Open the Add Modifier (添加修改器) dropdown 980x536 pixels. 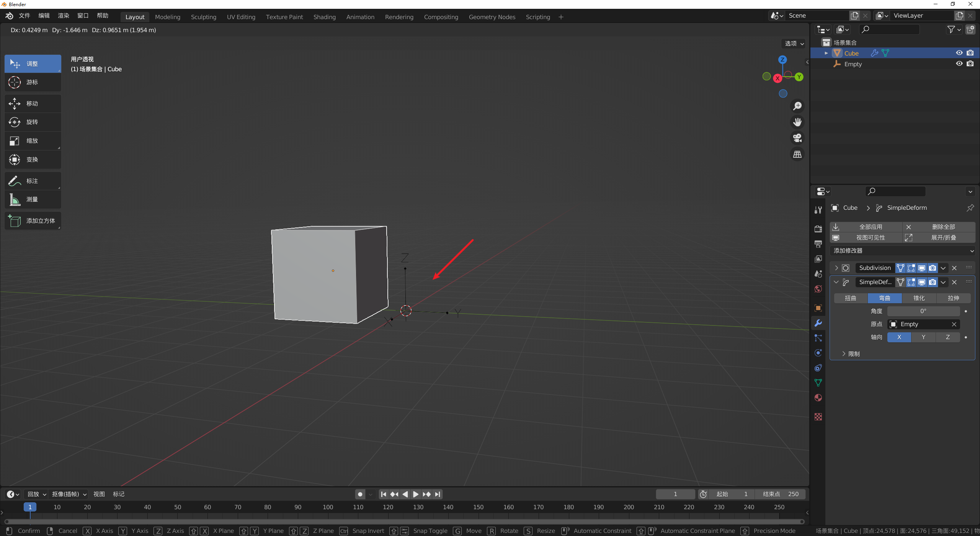(x=902, y=251)
